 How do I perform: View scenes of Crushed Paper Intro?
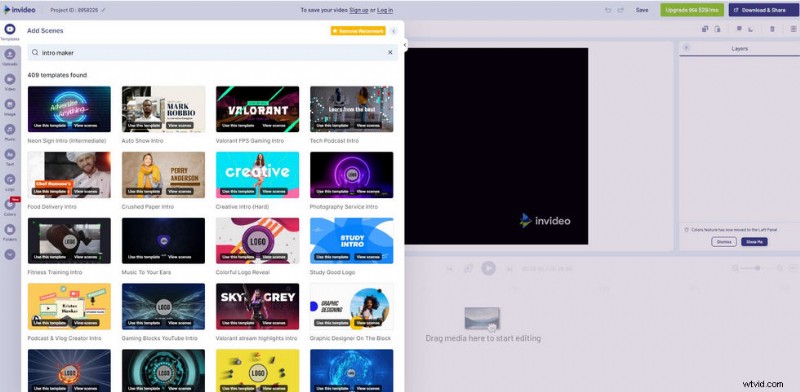(x=180, y=191)
